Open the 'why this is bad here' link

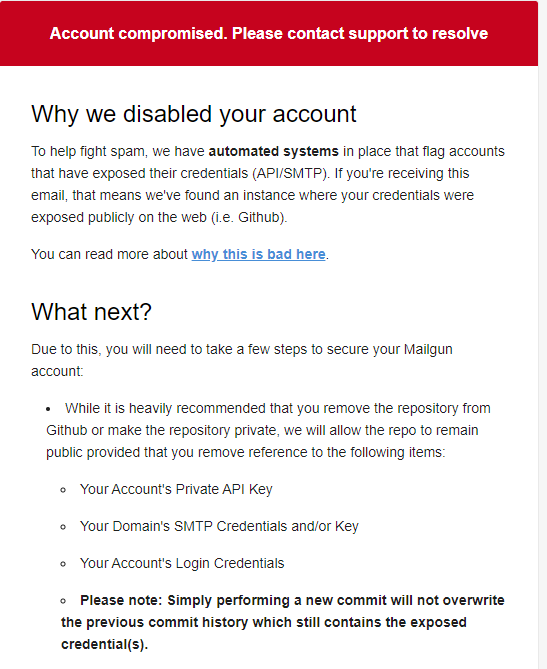click(x=258, y=254)
